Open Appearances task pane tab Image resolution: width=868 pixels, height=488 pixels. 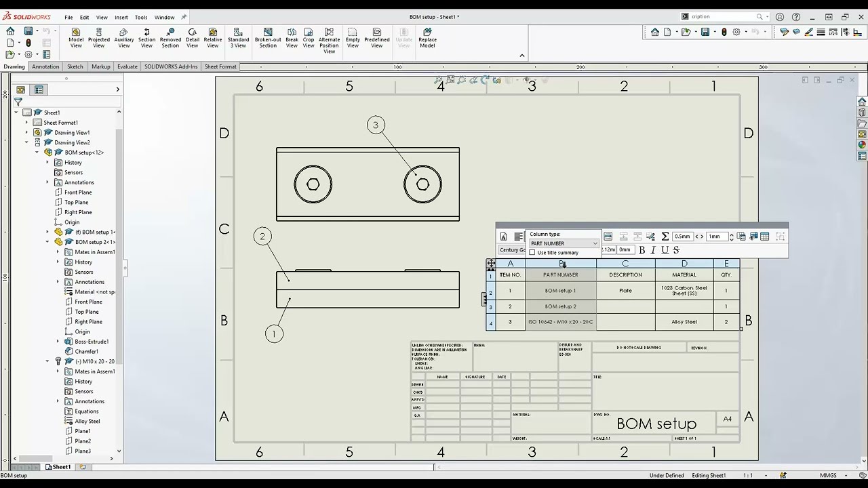(x=862, y=144)
